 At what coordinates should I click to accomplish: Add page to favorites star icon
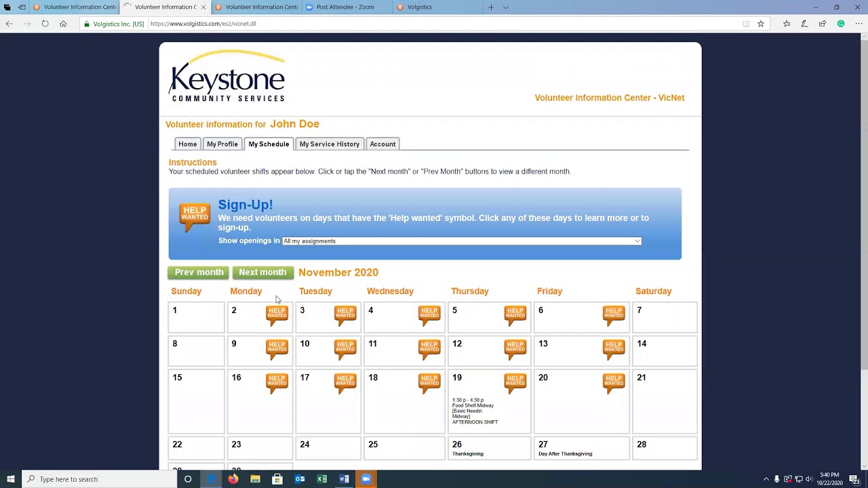click(x=761, y=24)
